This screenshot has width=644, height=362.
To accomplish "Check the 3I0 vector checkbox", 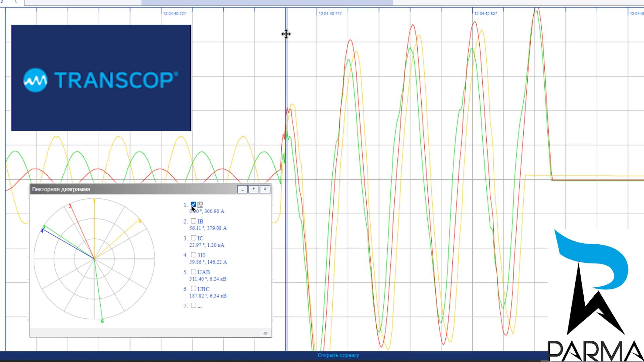I will coord(194,255).
